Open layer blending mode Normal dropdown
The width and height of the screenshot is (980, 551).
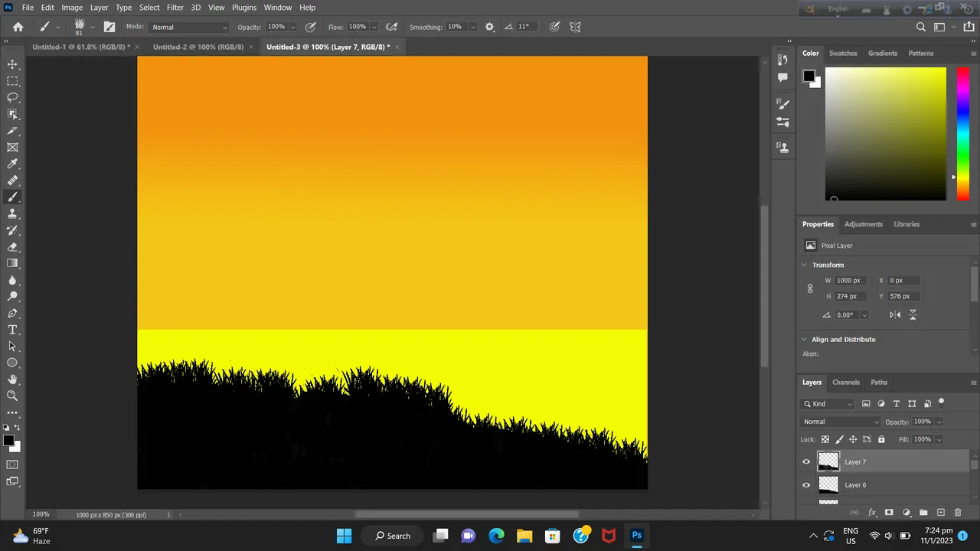click(x=841, y=422)
